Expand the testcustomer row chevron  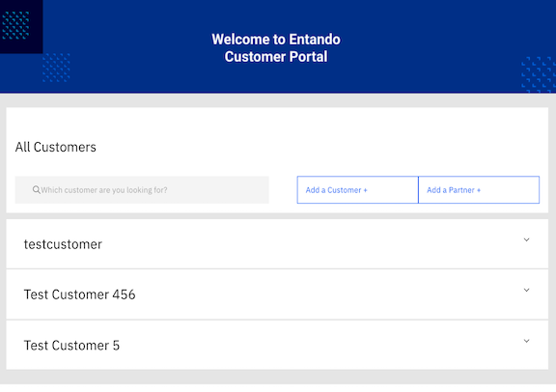[527, 239]
